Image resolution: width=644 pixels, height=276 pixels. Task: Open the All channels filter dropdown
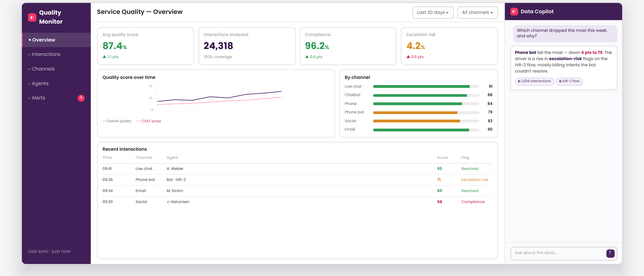coord(477,13)
